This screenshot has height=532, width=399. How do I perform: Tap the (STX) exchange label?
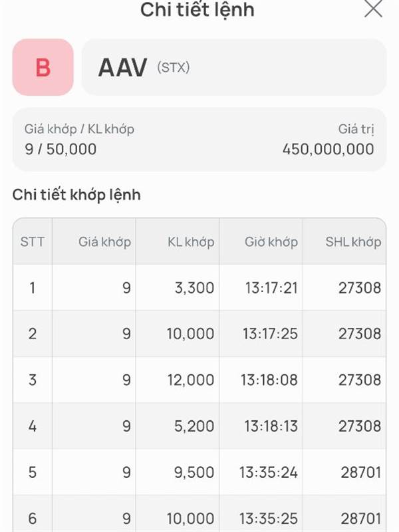174,67
